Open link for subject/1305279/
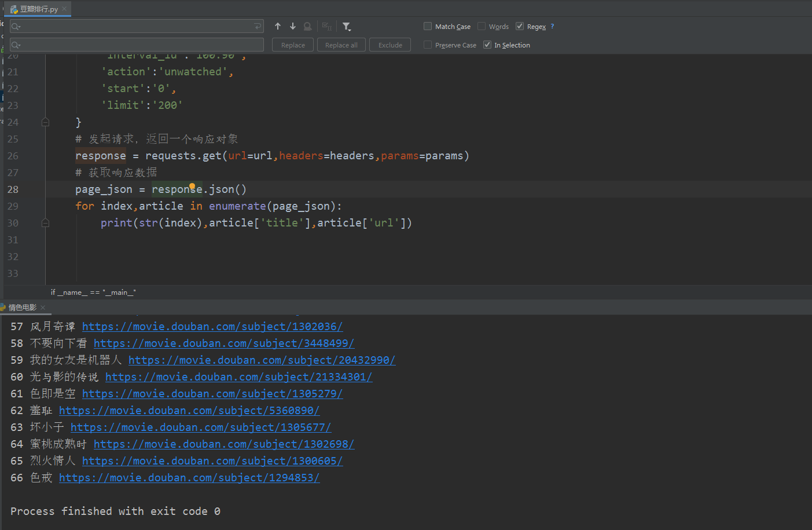The width and height of the screenshot is (812, 530). pyautogui.click(x=212, y=394)
